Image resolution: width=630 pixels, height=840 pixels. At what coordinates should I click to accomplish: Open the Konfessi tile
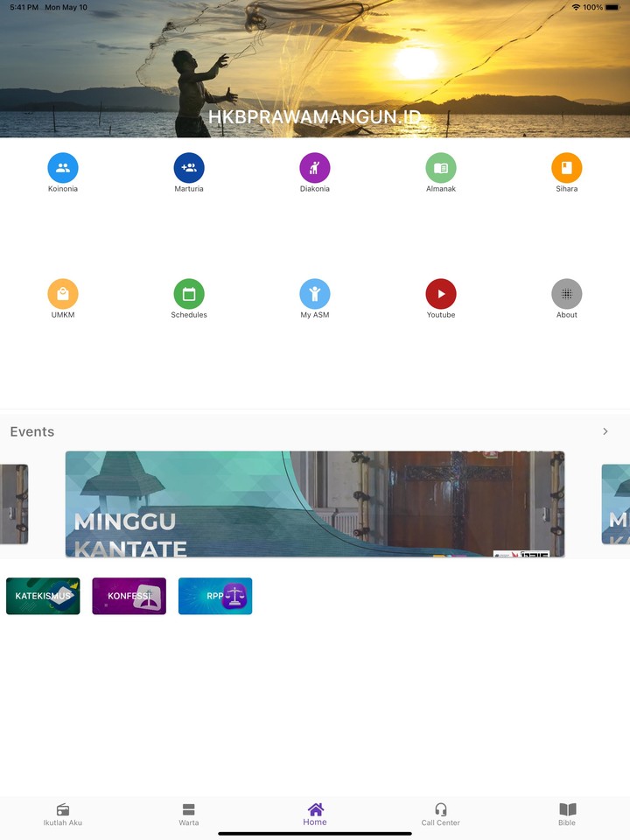(x=129, y=596)
